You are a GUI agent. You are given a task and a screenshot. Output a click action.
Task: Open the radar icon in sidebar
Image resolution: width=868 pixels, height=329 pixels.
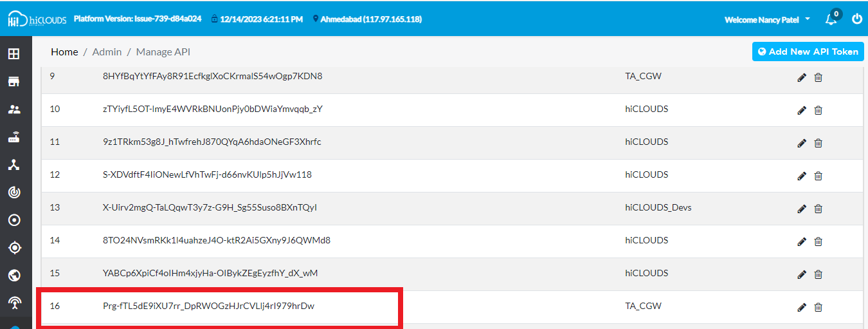point(14,193)
